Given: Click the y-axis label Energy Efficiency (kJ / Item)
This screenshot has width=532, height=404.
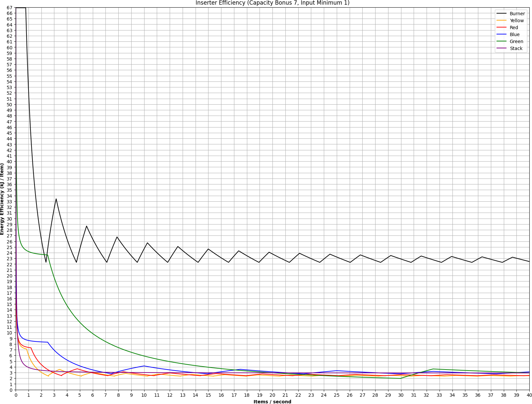Looking at the screenshot, I should coord(2,199).
